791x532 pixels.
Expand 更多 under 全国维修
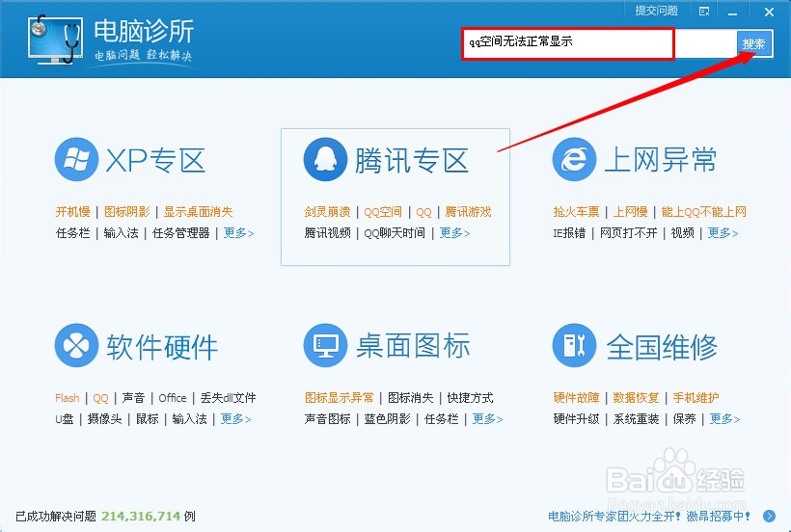click(x=724, y=419)
